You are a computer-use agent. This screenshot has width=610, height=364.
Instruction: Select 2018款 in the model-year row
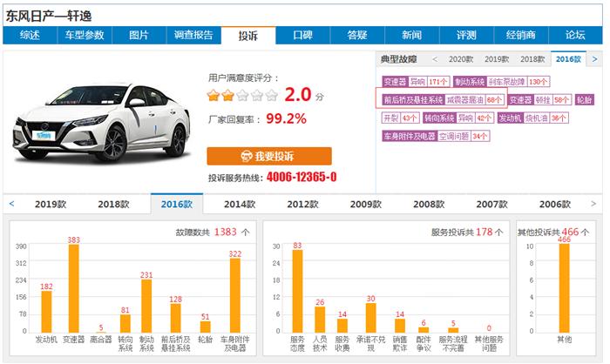click(x=113, y=204)
